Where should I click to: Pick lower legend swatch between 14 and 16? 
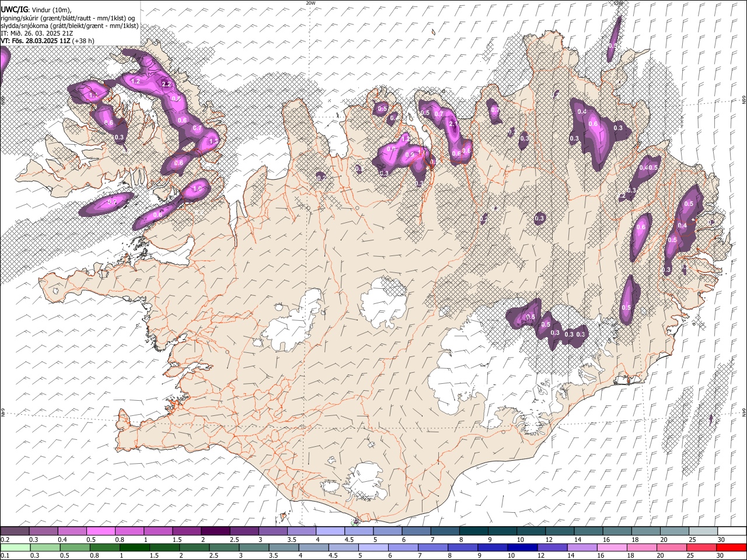tap(582, 547)
